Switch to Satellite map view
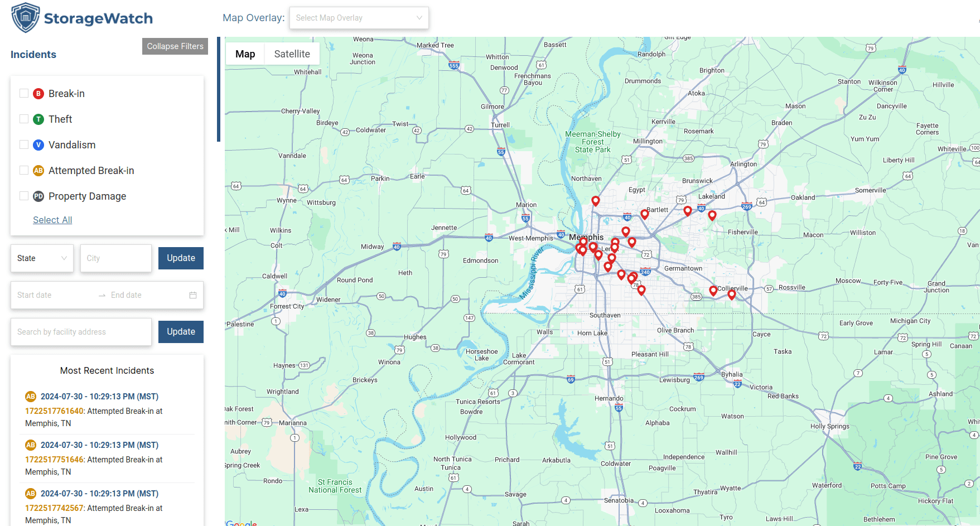 pyautogui.click(x=292, y=54)
